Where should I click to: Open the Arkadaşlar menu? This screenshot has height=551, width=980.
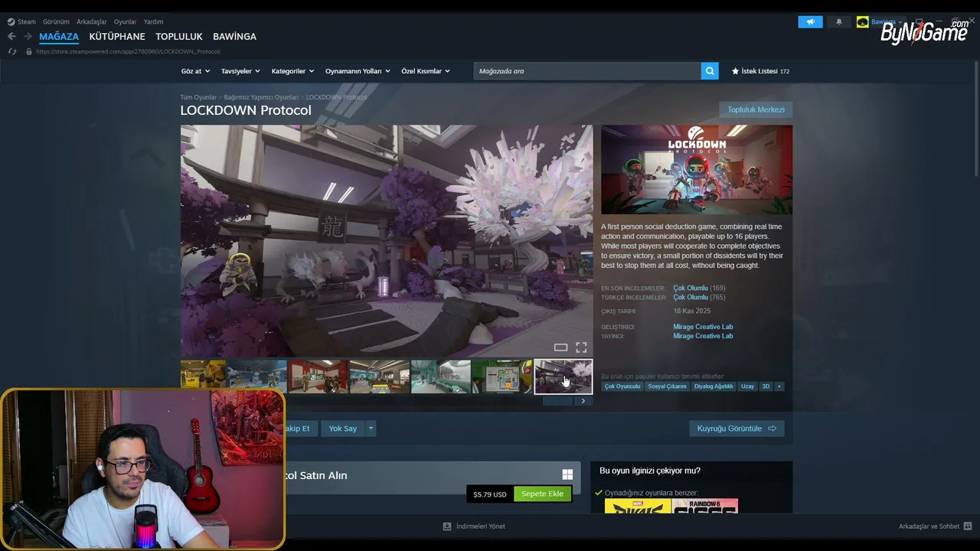point(92,21)
